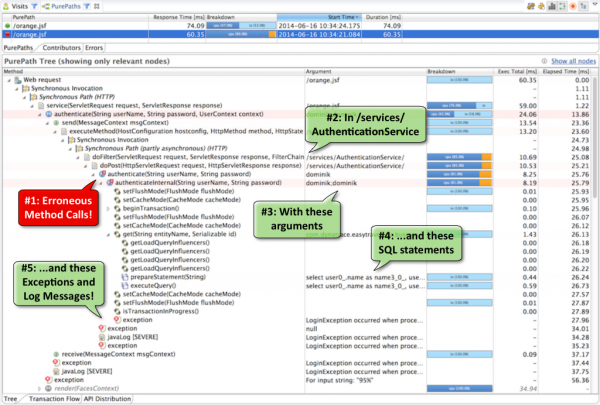
Task: Click the green icon beside receive(MessageContext msgContext)
Action: (x=56, y=354)
